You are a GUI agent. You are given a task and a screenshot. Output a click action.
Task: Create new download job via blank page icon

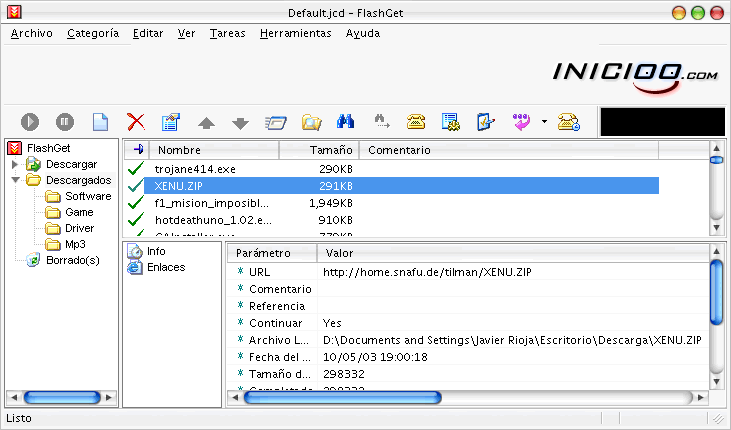coord(100,122)
